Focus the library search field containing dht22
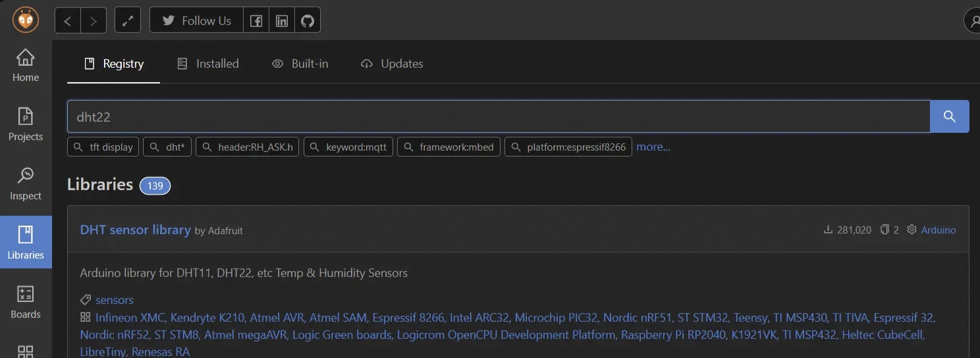 pos(499,116)
